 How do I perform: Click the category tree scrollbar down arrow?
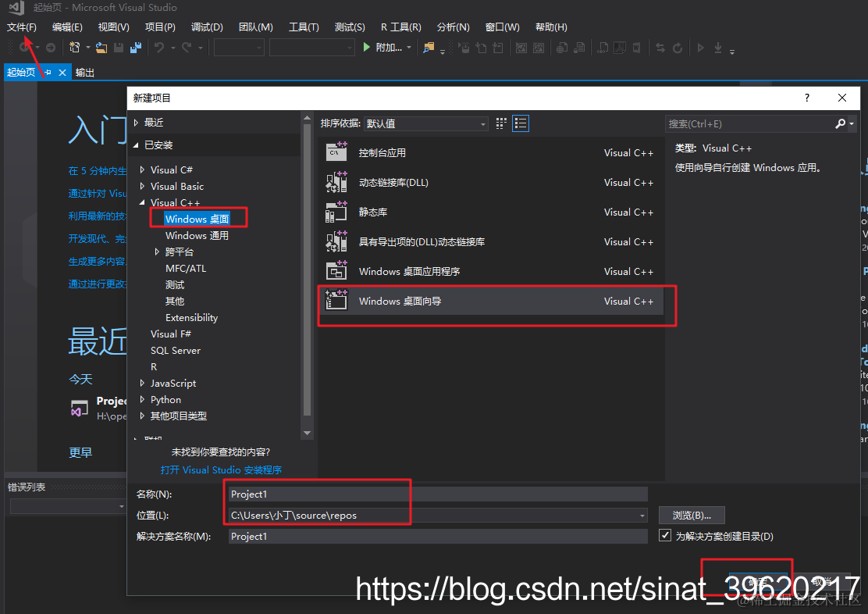[x=308, y=434]
